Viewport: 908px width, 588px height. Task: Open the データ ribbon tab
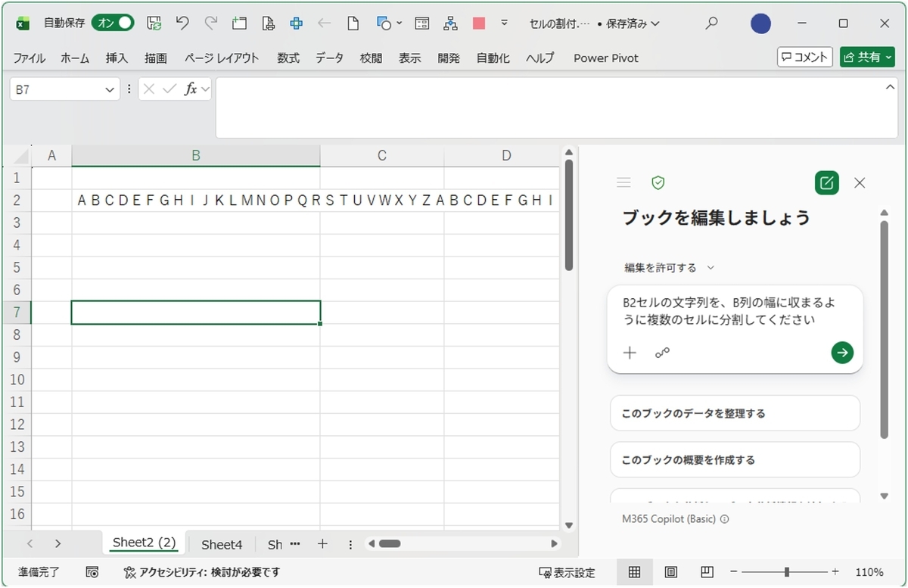[x=329, y=58]
